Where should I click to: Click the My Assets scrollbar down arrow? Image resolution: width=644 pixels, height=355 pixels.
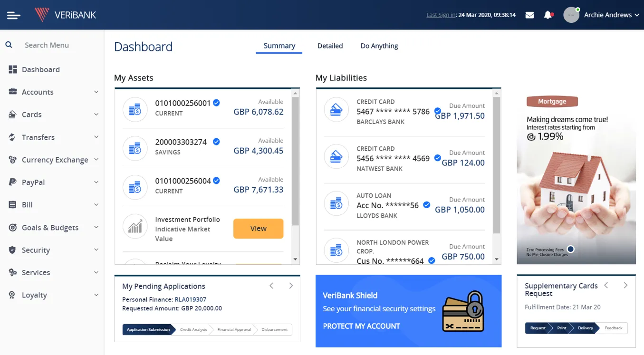tap(295, 259)
